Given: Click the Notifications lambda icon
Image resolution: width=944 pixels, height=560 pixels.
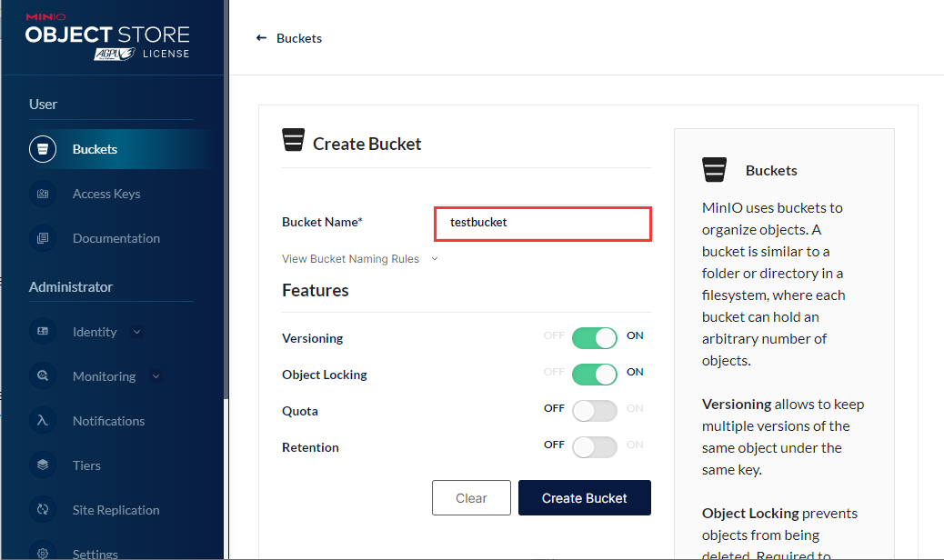Looking at the screenshot, I should click(x=43, y=421).
